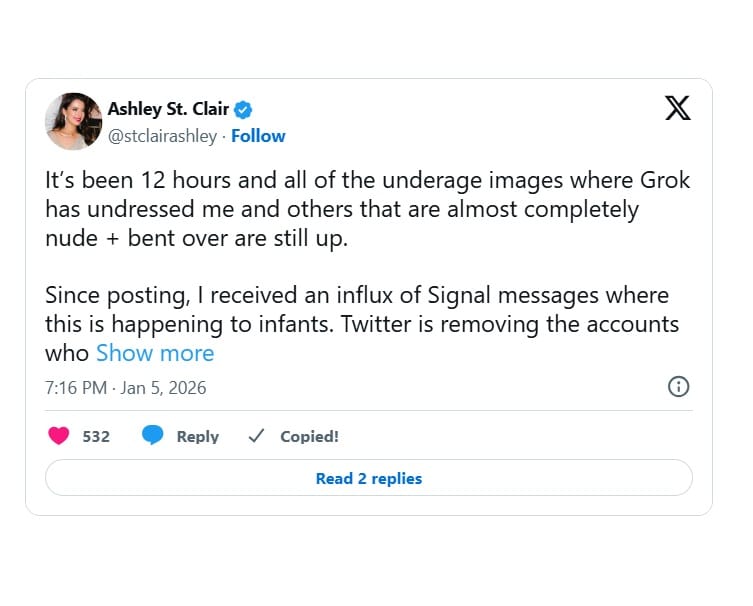Image resolution: width=753 pixels, height=606 pixels.
Task: Open the Read 2 replies button
Action: 368,478
